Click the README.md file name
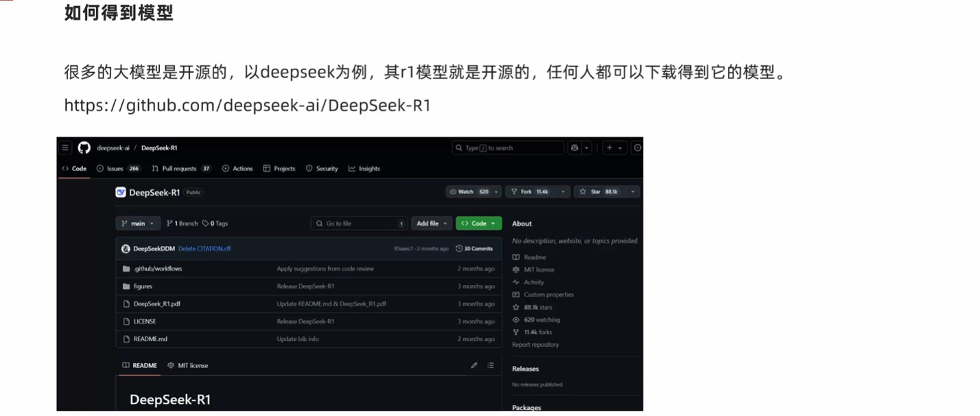Viewport: 980px width, 416px height. click(150, 338)
